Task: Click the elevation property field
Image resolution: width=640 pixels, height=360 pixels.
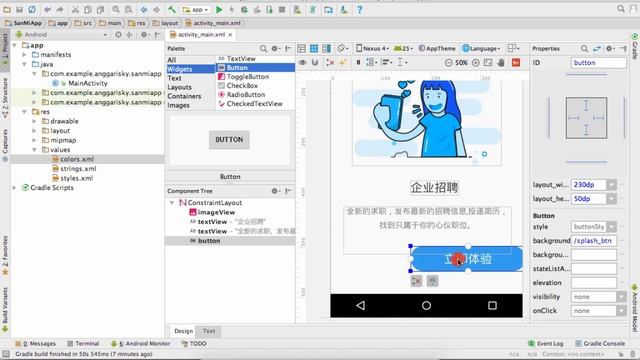Action: [593, 283]
